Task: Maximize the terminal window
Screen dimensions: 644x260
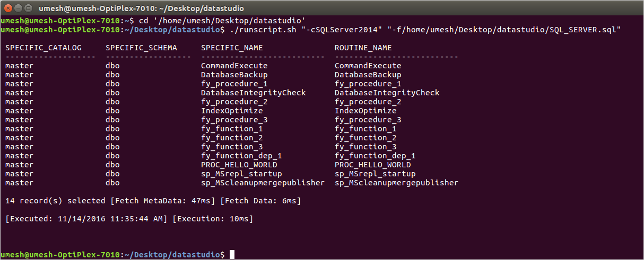Action: [x=29, y=7]
